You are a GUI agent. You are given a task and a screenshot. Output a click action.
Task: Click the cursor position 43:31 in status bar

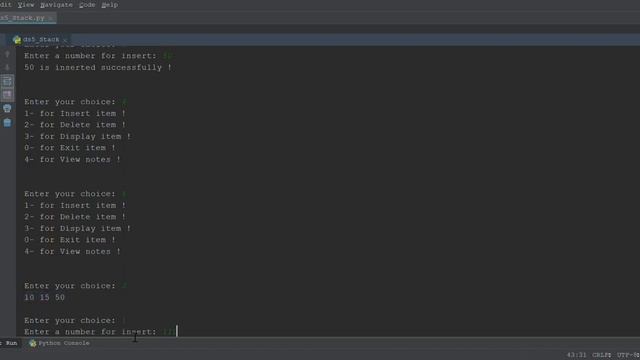[576, 355]
